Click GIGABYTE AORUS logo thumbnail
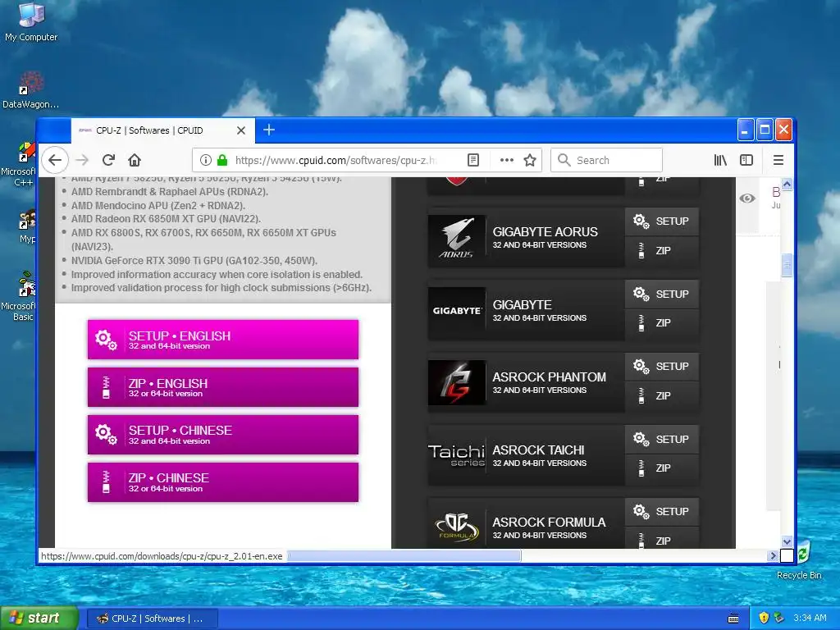The height and width of the screenshot is (630, 840). pos(456,237)
